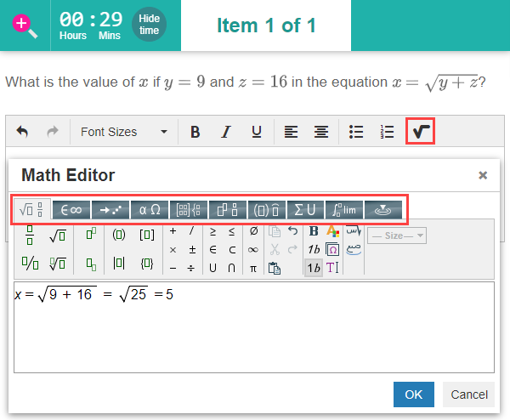The width and height of the screenshot is (510, 420).
Task: Open the math editor square root button
Action: (420, 132)
